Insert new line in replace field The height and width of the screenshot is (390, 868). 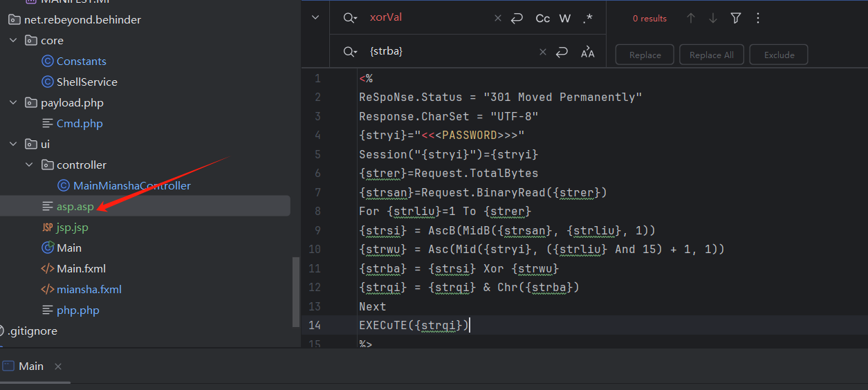click(562, 52)
